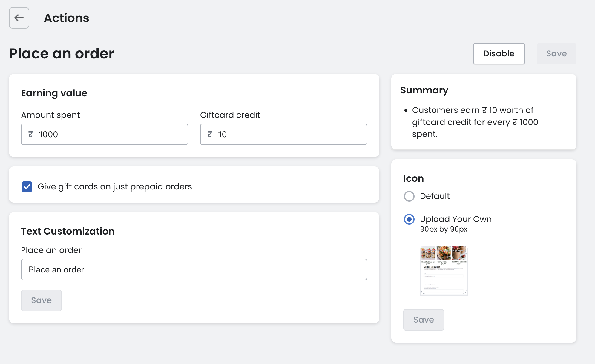Click the Earning value heading

54,93
